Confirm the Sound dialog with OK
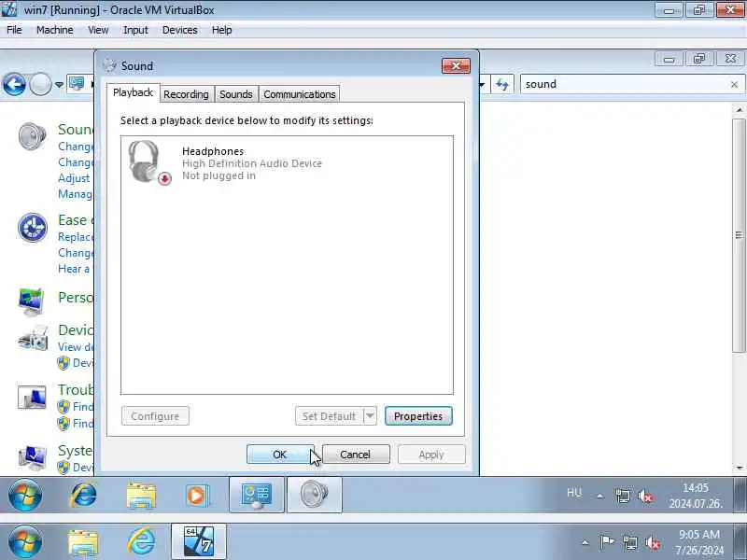Screen dimensions: 747x560 point(279,455)
